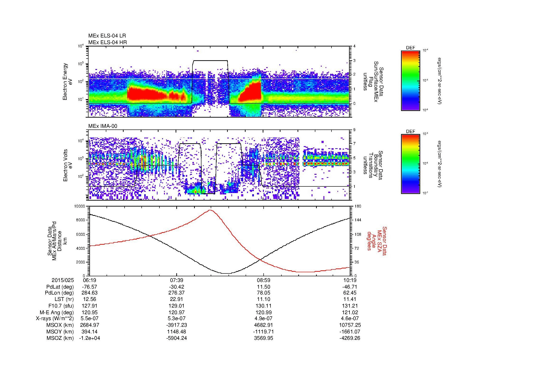Click MSOX value -3917.23
This screenshot has width=555, height=392.
(x=177, y=325)
